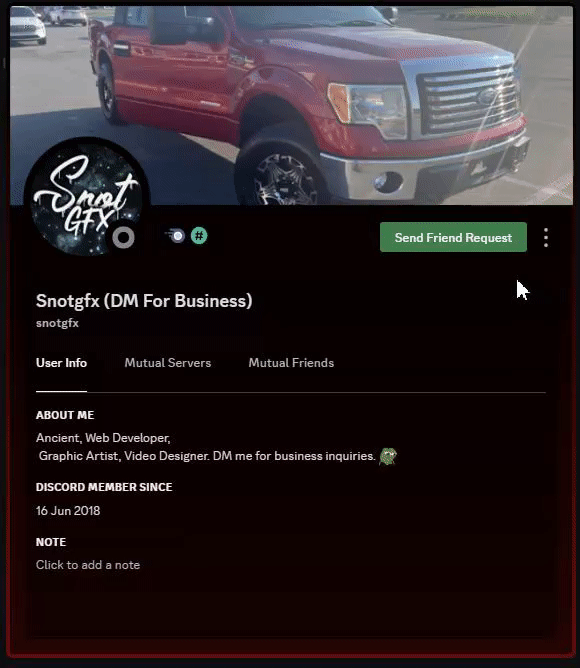The image size is (580, 668).
Task: Click the display name Snotgfx (DM For Business)
Action: click(144, 301)
